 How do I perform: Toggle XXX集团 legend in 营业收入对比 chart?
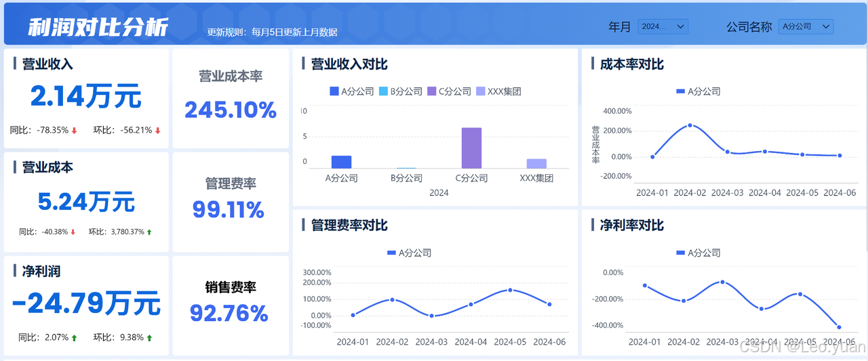[498, 91]
